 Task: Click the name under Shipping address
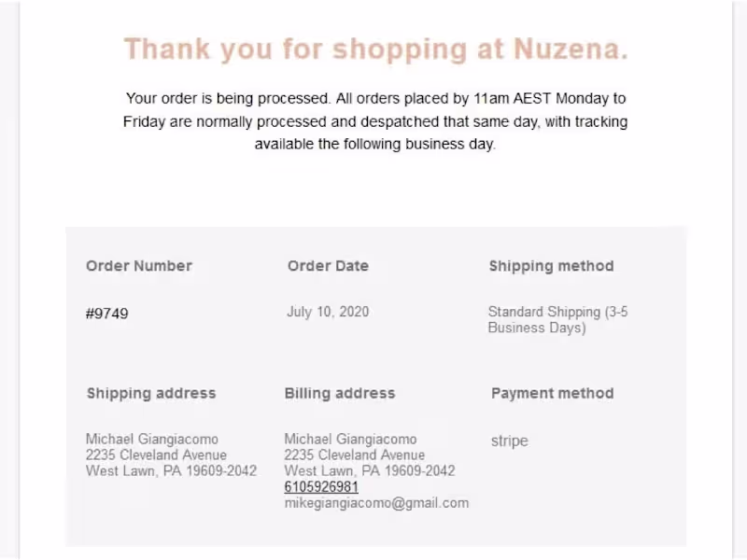[x=152, y=439]
